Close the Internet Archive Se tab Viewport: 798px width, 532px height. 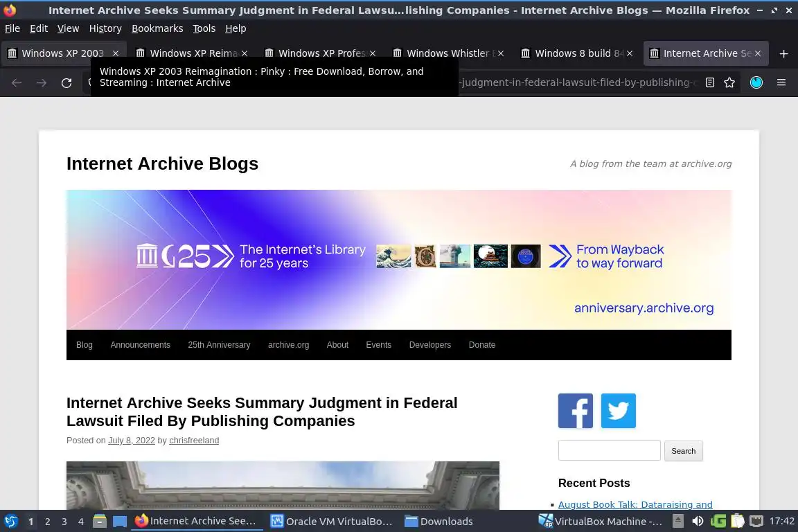tap(758, 53)
